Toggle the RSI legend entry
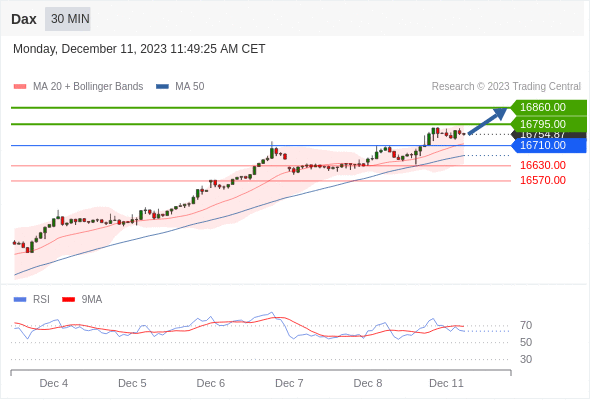Screen dimensions: 590x400 tap(32, 300)
